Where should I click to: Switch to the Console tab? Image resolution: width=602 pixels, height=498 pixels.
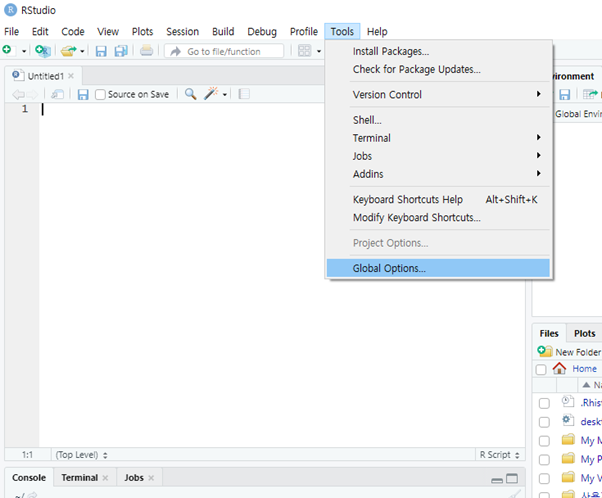click(29, 477)
